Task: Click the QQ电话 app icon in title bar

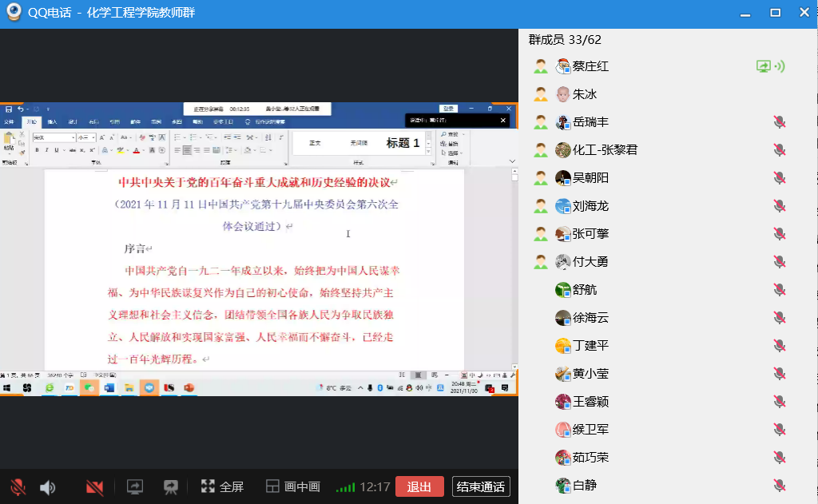Action: pyautogui.click(x=14, y=14)
